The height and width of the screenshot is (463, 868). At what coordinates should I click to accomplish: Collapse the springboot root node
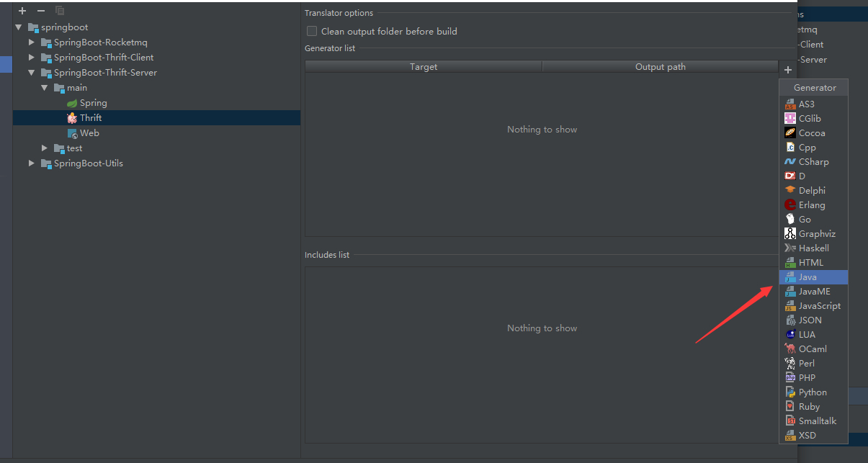pos(19,27)
